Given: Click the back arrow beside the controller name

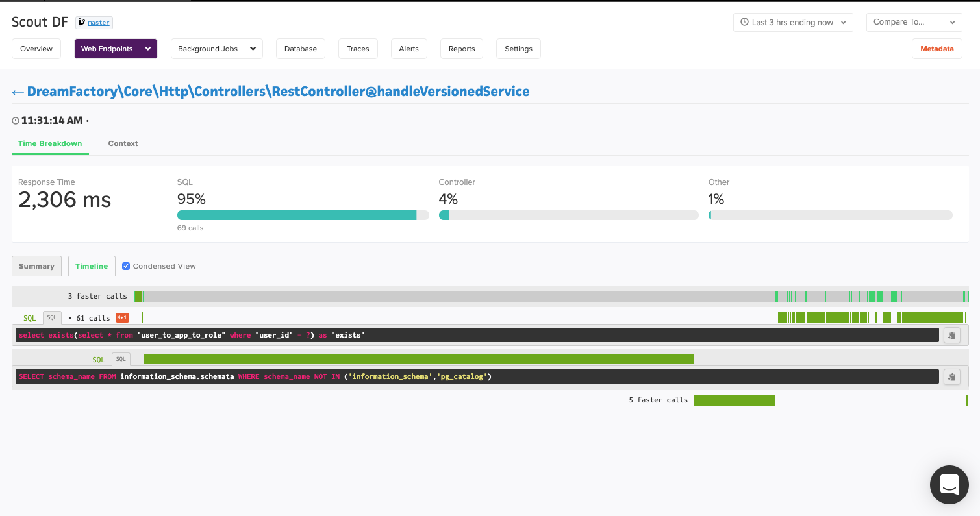Looking at the screenshot, I should tap(18, 92).
